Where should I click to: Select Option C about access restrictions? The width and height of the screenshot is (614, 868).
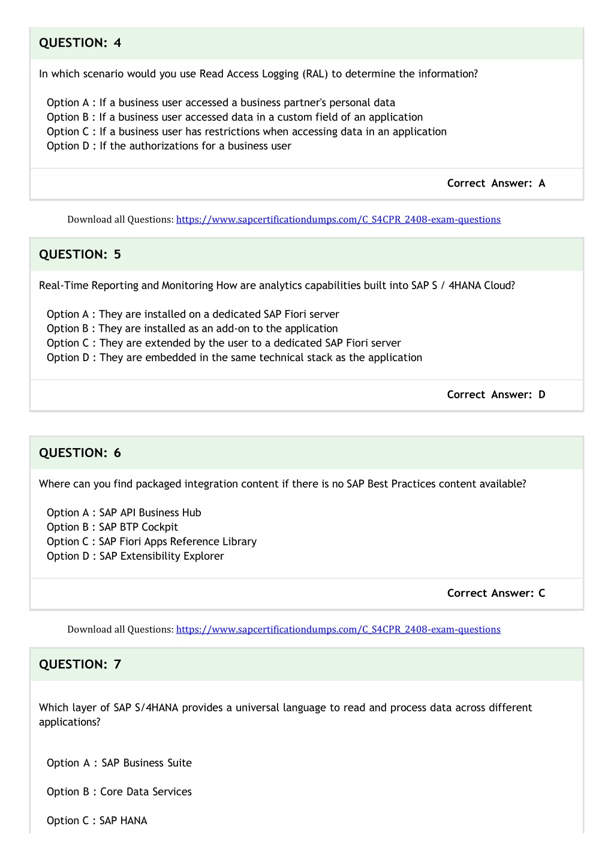tap(246, 131)
